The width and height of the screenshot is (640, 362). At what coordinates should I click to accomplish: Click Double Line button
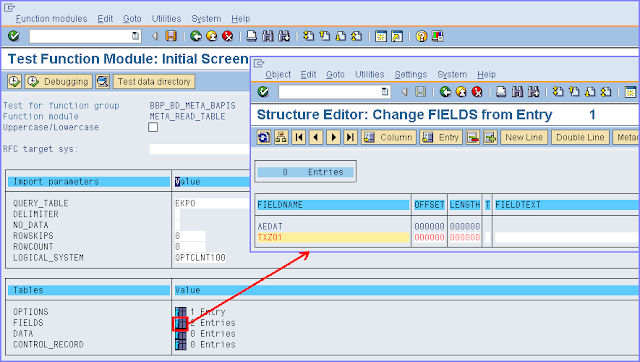[580, 138]
